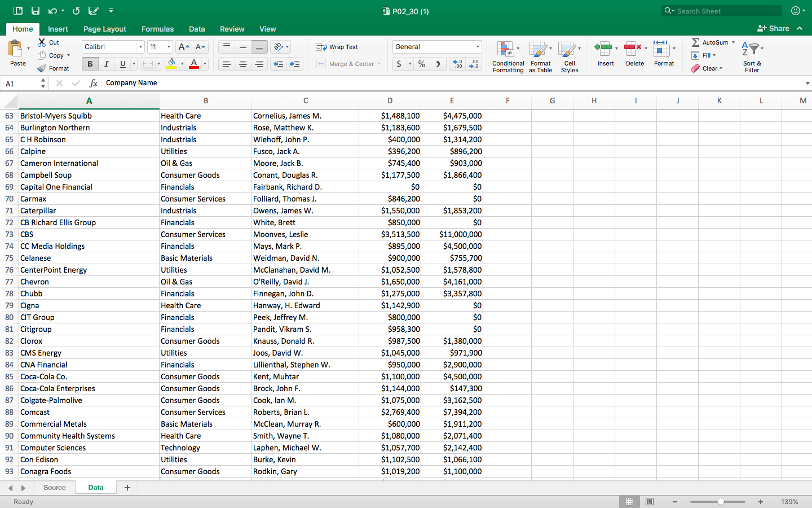Click the Insert Function fx icon

(94, 83)
